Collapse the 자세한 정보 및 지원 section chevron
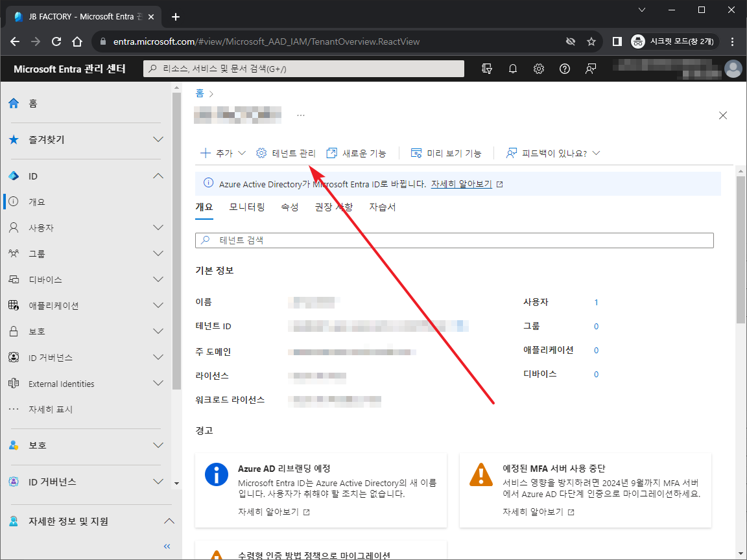 coord(169,521)
